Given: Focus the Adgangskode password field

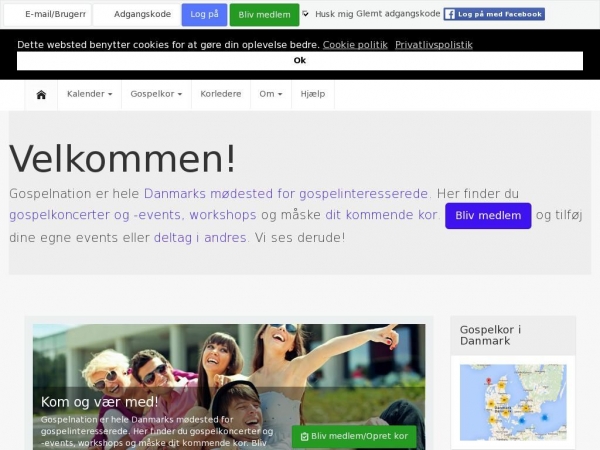Looking at the screenshot, I should (x=137, y=15).
